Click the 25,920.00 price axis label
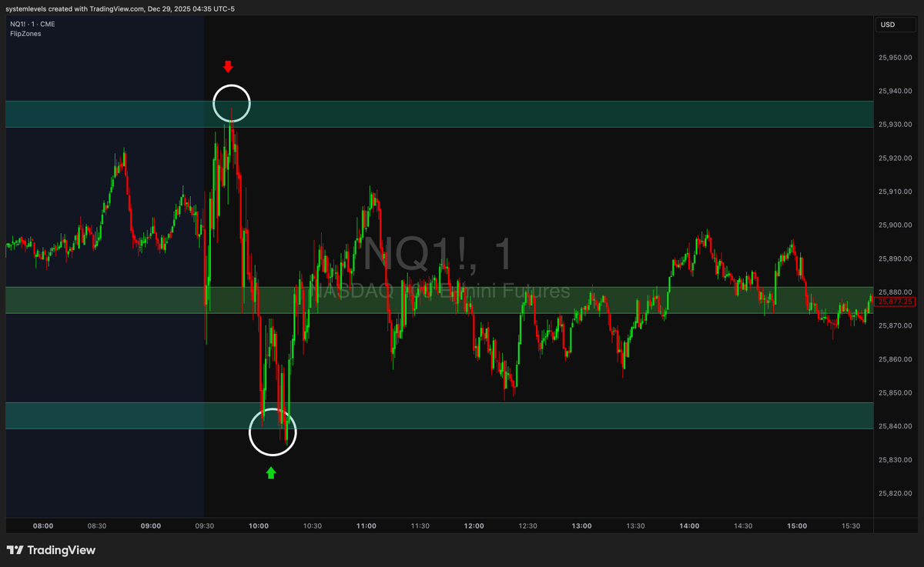 (x=896, y=158)
